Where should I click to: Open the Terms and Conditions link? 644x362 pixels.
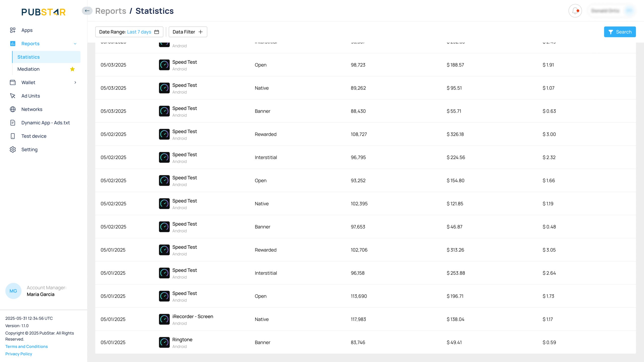coord(26,346)
